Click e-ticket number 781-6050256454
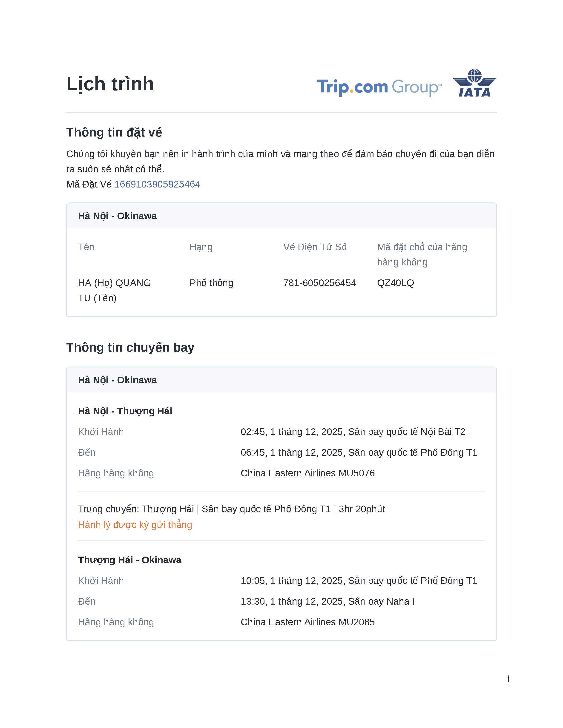This screenshot has height=728, width=563. 319,283
